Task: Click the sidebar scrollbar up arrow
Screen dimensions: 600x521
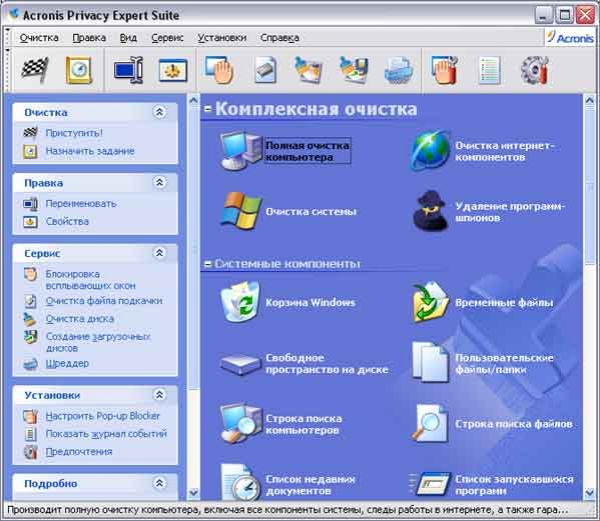Action: pyautogui.click(x=194, y=100)
